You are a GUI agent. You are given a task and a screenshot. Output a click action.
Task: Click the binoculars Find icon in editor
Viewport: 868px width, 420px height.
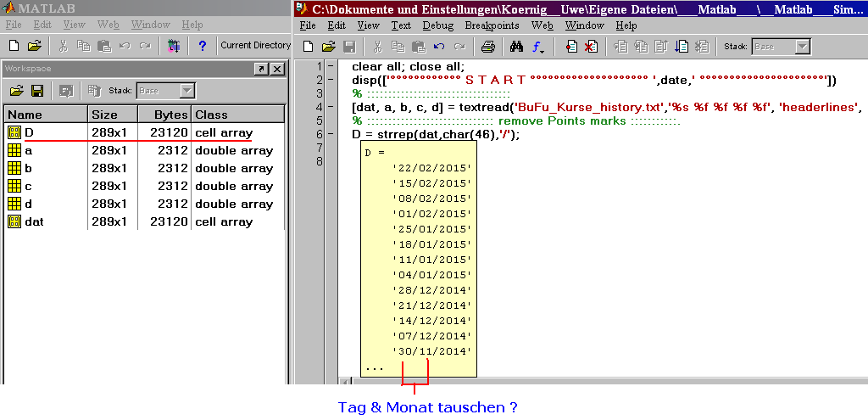tap(516, 47)
